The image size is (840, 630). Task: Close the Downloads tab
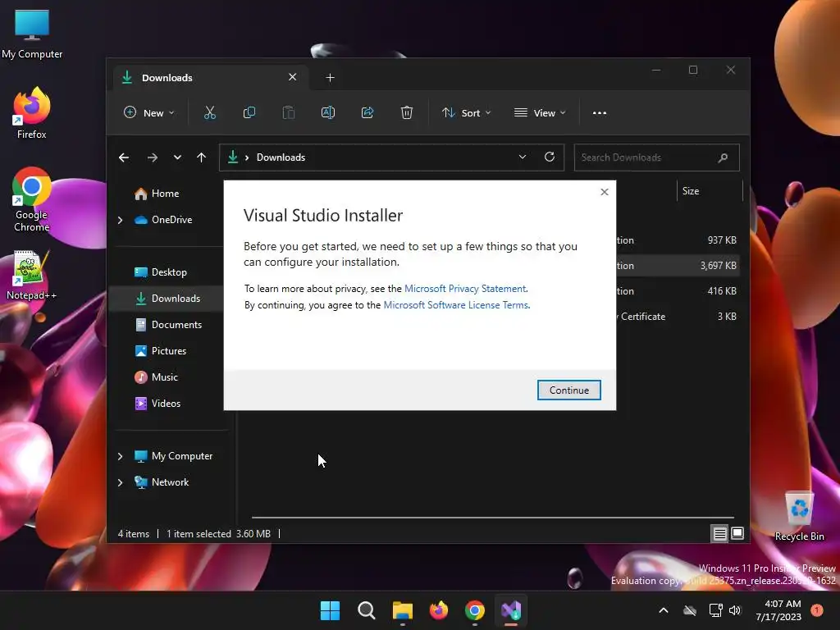coord(293,77)
